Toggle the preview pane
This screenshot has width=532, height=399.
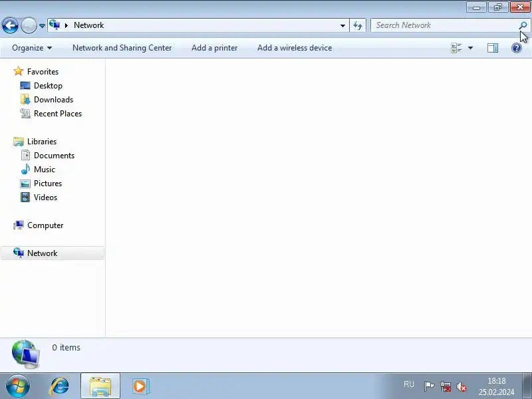493,48
